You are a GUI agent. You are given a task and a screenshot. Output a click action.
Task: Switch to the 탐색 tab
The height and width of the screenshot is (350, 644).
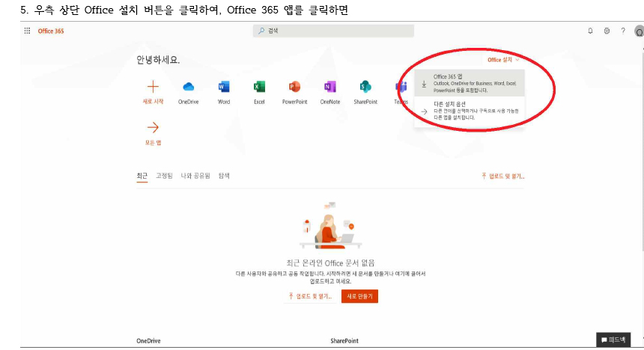point(224,176)
